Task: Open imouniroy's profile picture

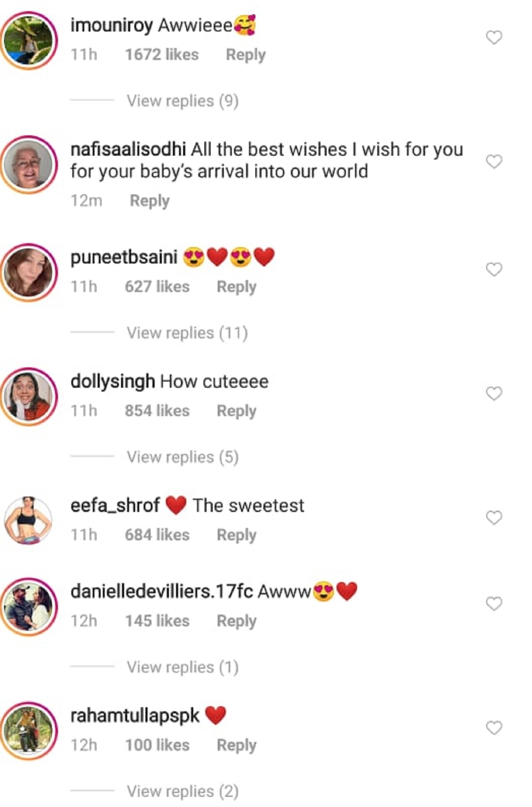Action: [x=29, y=40]
